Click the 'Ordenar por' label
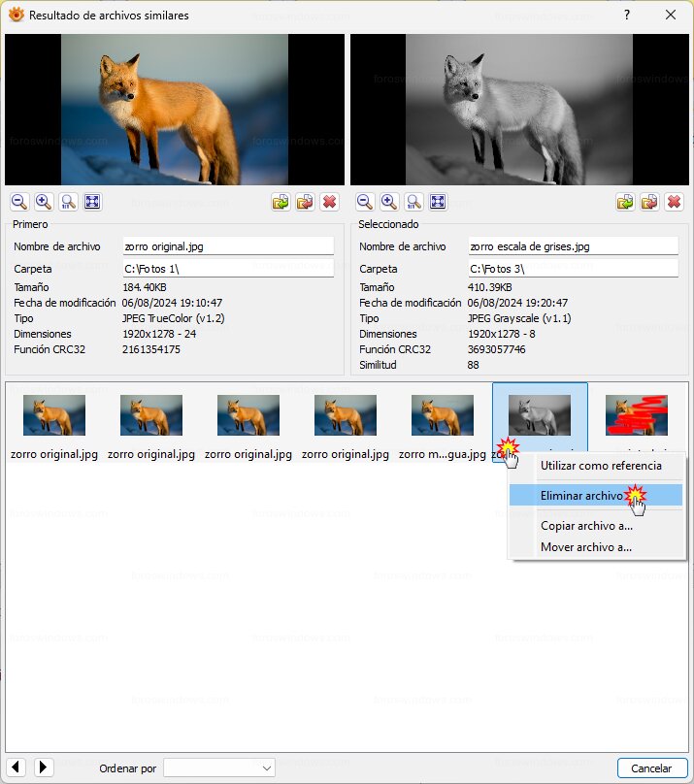This screenshot has height=784, width=694. click(127, 768)
